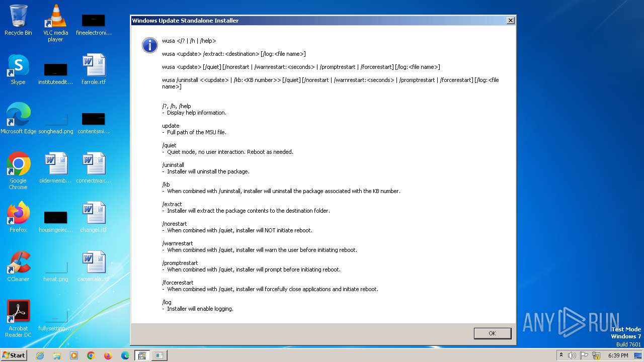Expand hidden system tray icons
This screenshot has width=644, height=362.
561,355
